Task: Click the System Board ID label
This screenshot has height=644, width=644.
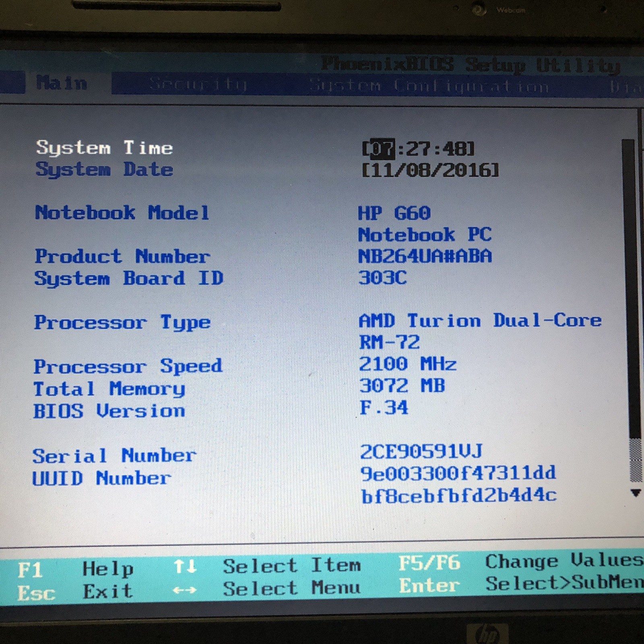Action: 129,278
